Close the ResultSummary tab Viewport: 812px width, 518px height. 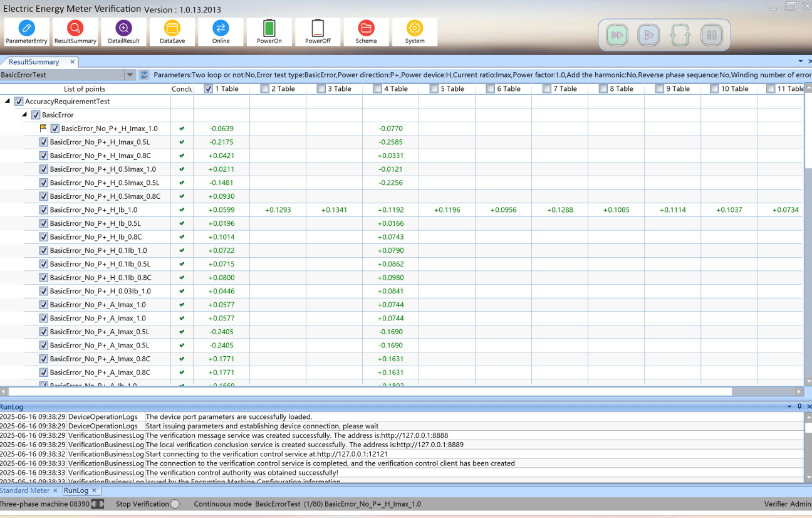(x=72, y=62)
